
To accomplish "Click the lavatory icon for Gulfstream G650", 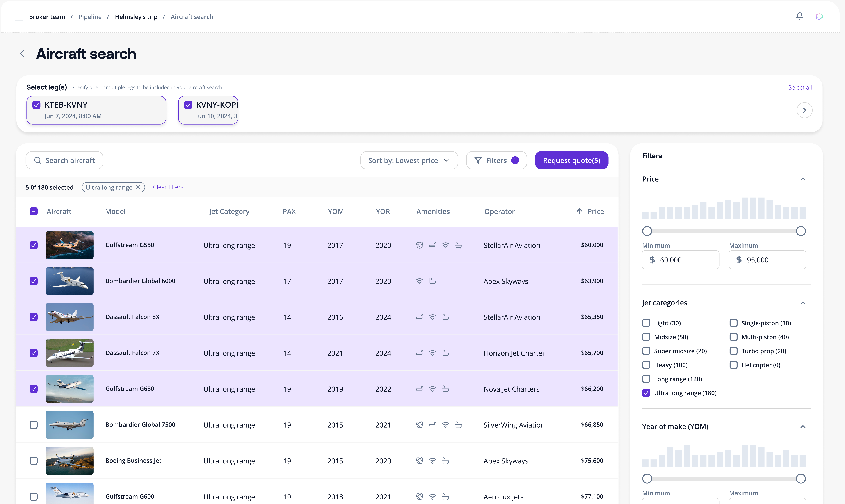I will coord(446,389).
